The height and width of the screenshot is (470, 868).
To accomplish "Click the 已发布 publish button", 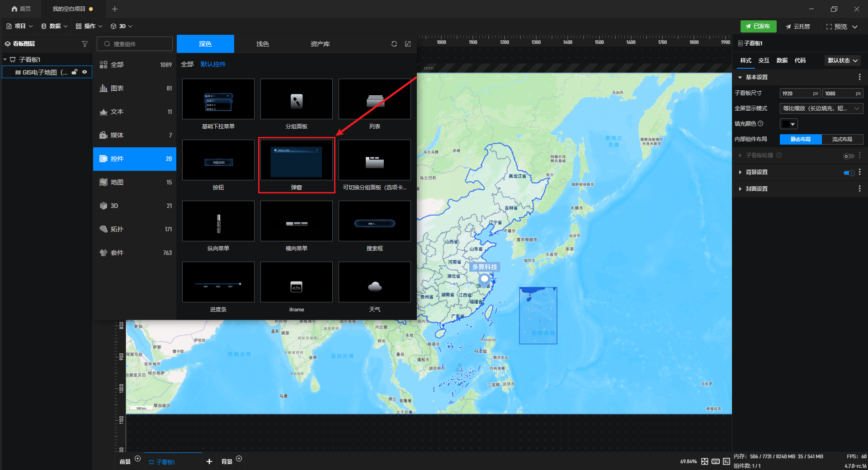I will pyautogui.click(x=758, y=26).
